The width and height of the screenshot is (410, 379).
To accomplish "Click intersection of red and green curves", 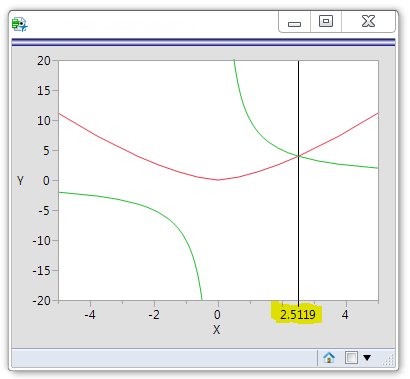I will [299, 156].
